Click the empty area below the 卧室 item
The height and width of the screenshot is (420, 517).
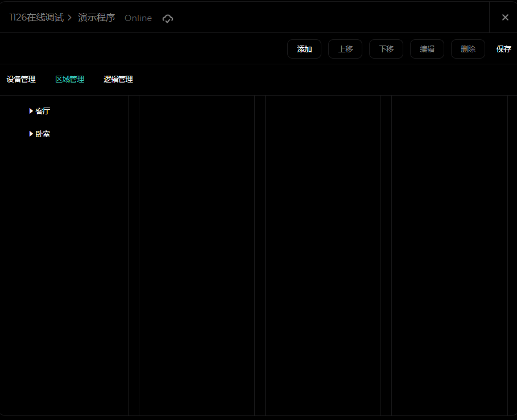64,256
